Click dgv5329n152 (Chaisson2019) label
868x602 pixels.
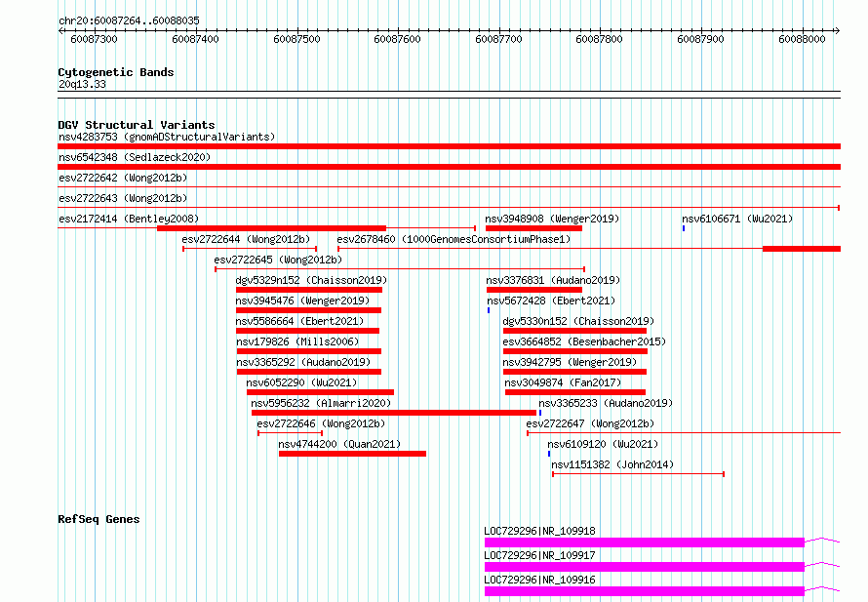coord(311,280)
